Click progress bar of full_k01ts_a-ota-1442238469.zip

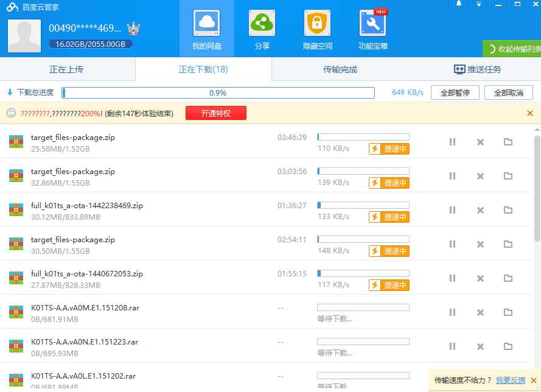(x=363, y=205)
